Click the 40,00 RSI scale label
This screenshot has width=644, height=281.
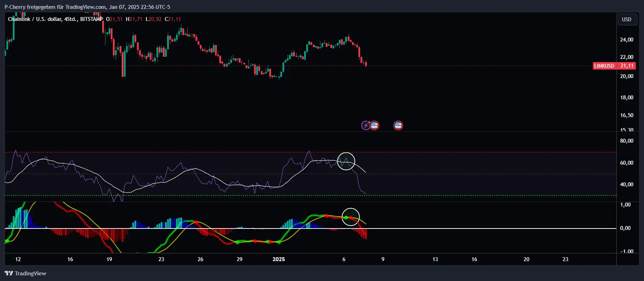pos(627,184)
